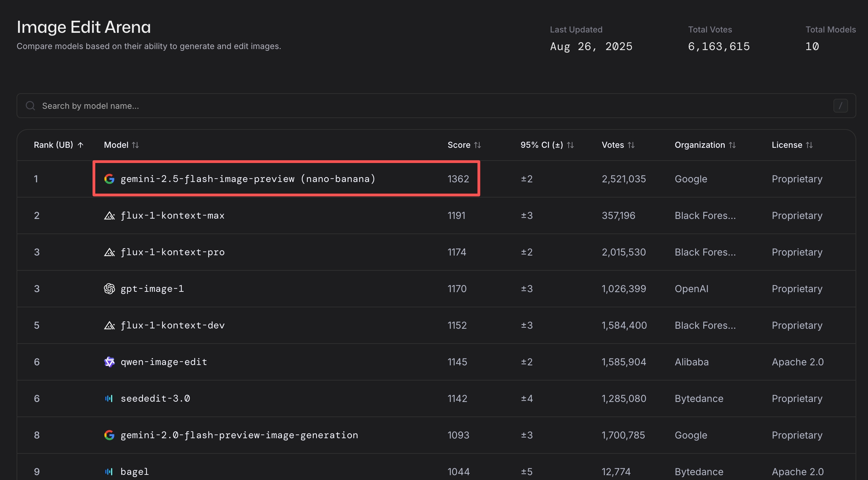Click the Black Forest icon beside flux-1-kontext-max
The image size is (868, 480).
(109, 215)
